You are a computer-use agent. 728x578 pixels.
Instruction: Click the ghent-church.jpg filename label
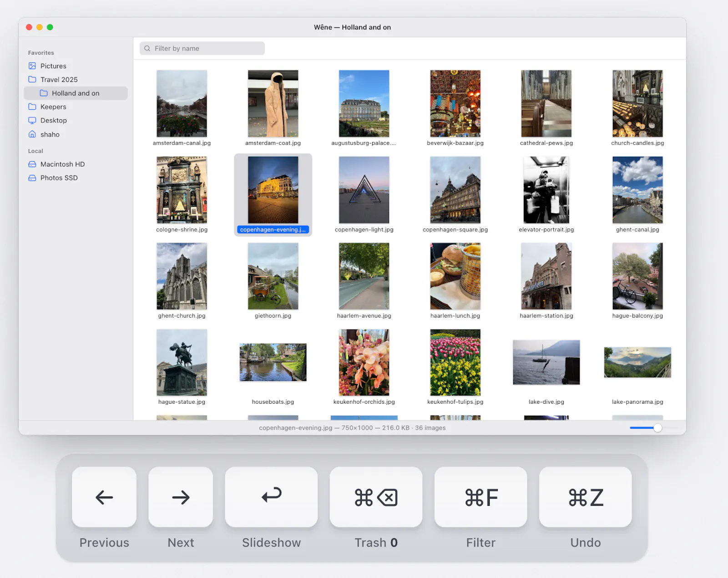click(182, 316)
